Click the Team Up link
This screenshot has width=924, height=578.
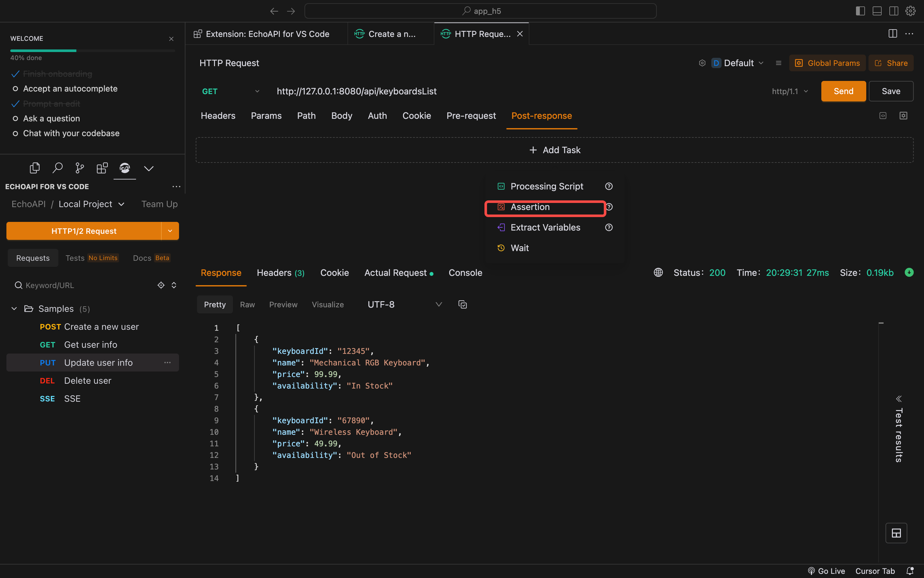(159, 204)
